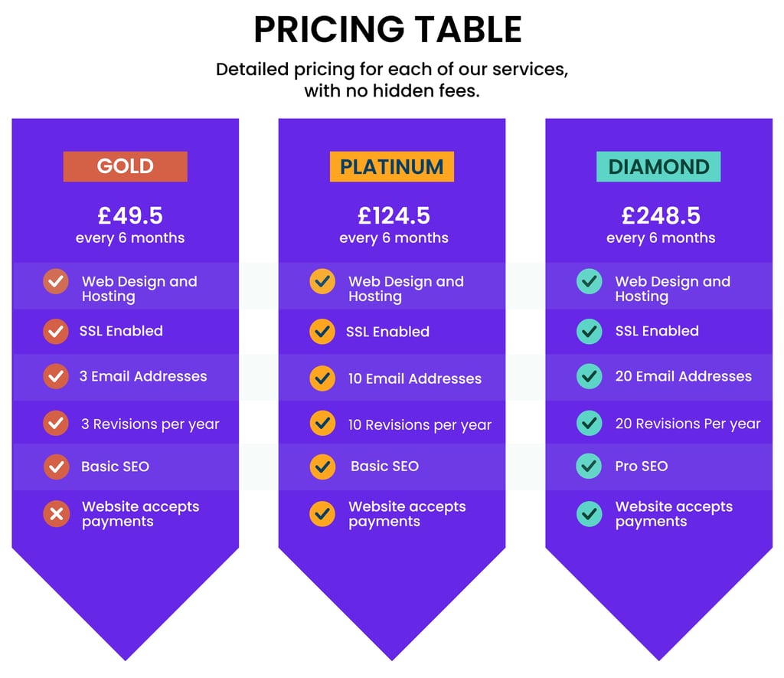Click Diamond's 20 Revisions checkmark icon
This screenshot has height=678, width=784.
[589, 423]
